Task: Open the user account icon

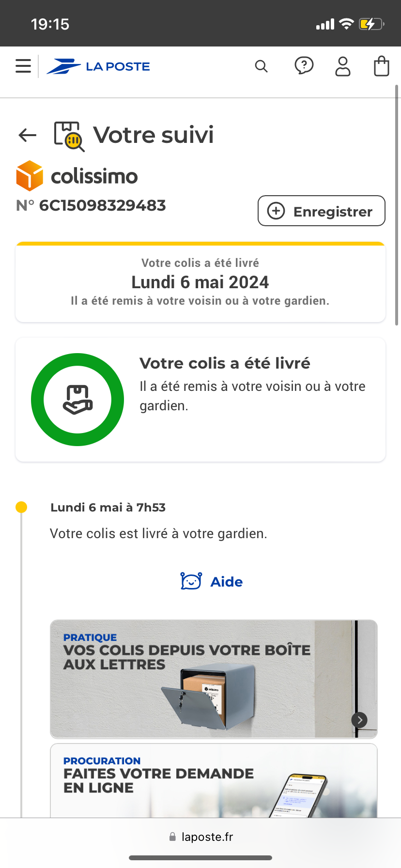Action: point(343,66)
